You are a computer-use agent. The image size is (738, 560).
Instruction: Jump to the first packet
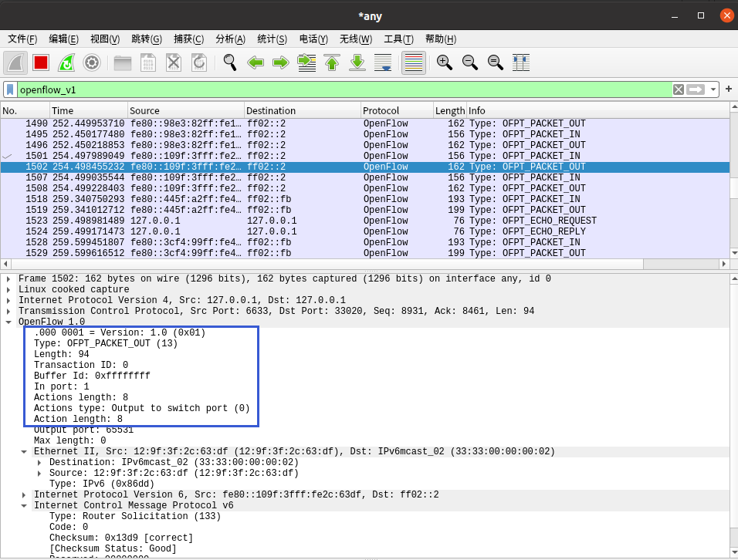tap(332, 62)
